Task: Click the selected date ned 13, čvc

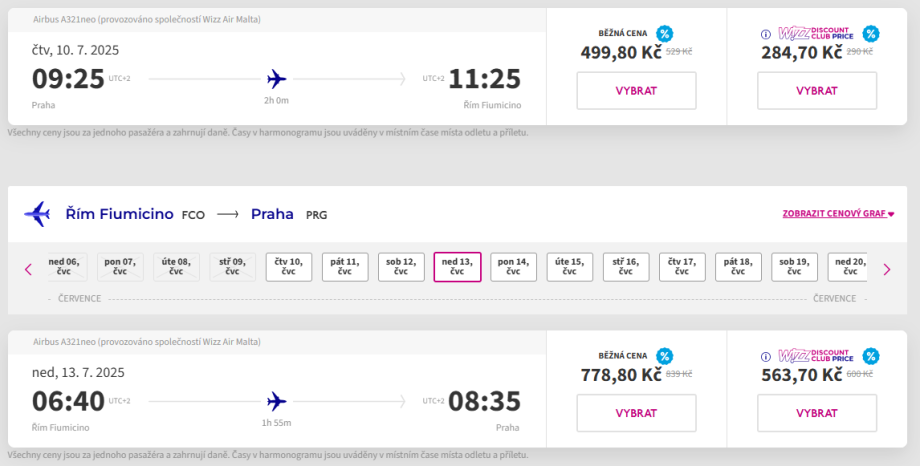Action: click(457, 267)
